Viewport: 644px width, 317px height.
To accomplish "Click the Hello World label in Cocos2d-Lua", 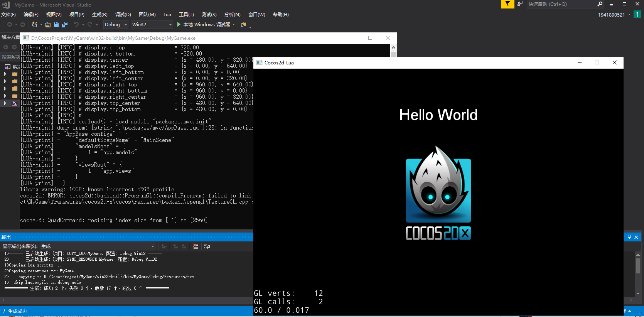I will 438,115.
